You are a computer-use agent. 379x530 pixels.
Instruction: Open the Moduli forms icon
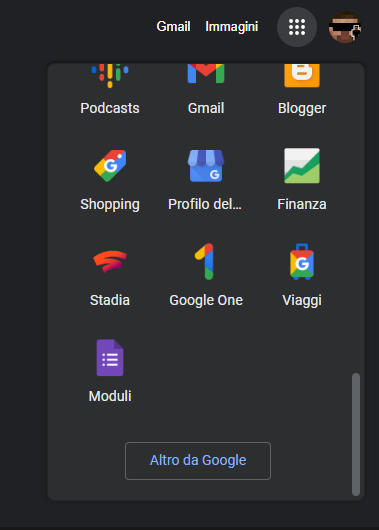click(x=110, y=358)
